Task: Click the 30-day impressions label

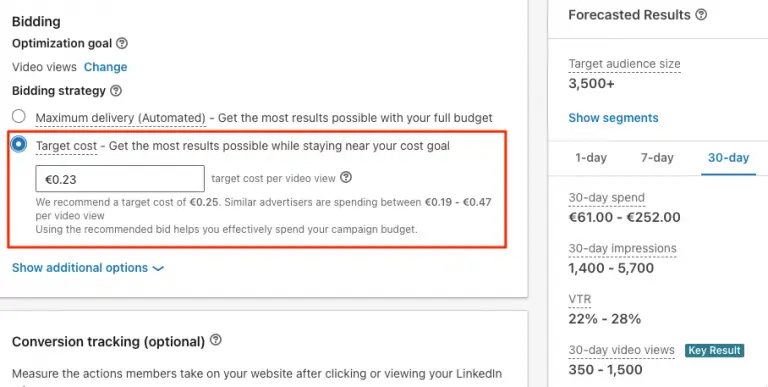Action: 623,249
